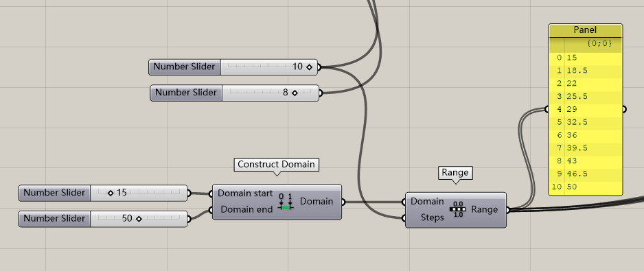Click the diamond grip on slider valued 10

[x=309, y=67]
